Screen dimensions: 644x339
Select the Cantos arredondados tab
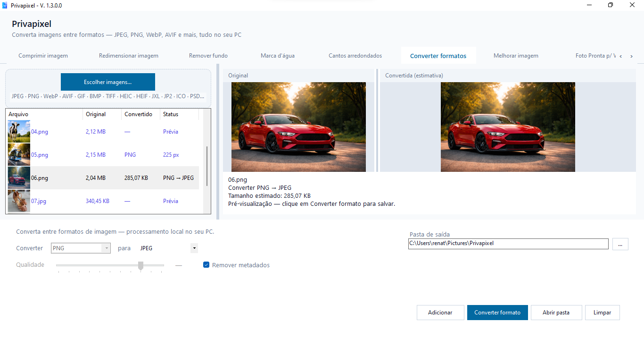click(x=355, y=56)
